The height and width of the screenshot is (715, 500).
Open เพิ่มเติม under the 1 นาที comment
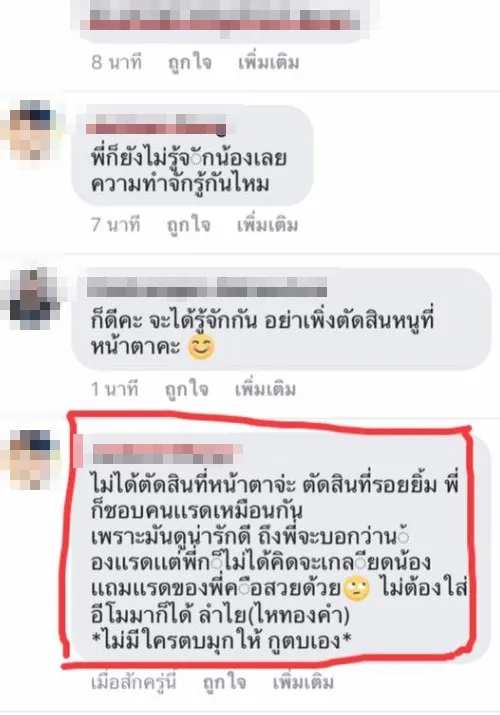265,389
